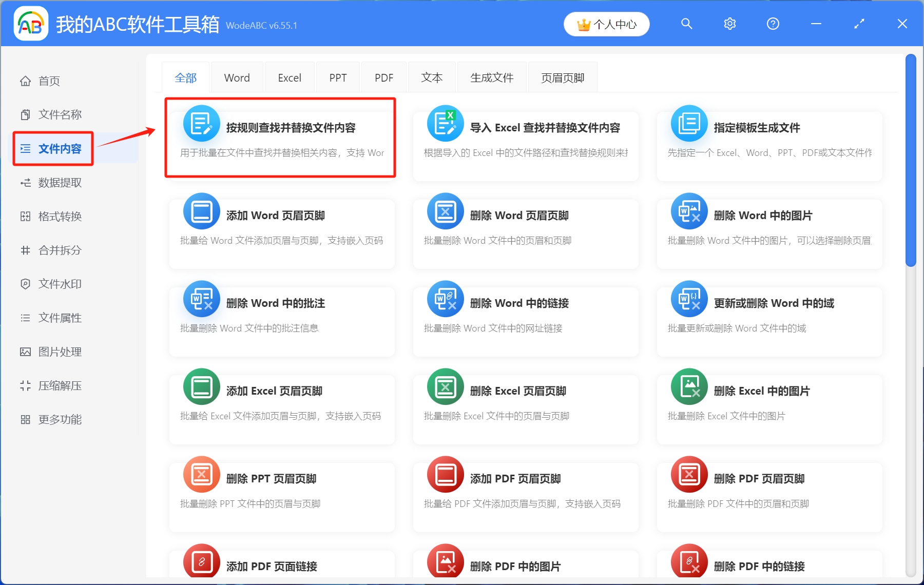Select 删除 Word 中的批注 tool

click(280, 321)
